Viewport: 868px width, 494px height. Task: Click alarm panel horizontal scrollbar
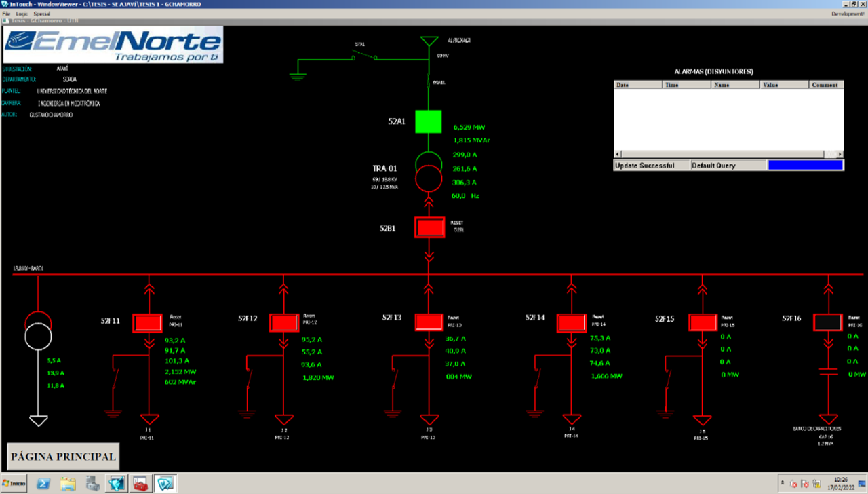click(x=728, y=154)
